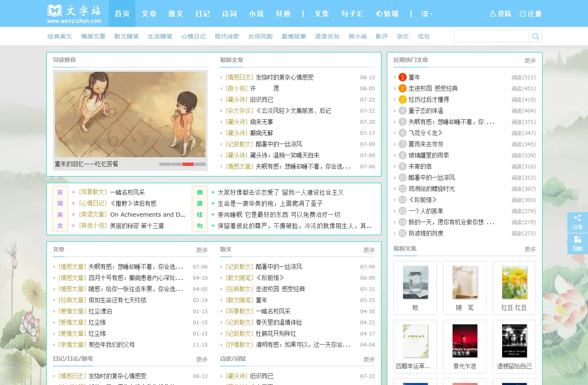Open hot article 量子态的体温
588x385 pixels.
426,111
